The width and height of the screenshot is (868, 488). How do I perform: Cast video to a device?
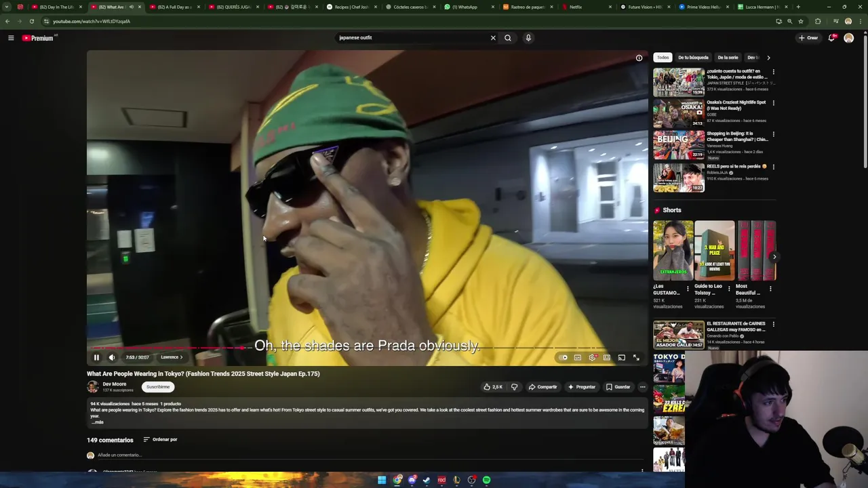[x=621, y=357]
